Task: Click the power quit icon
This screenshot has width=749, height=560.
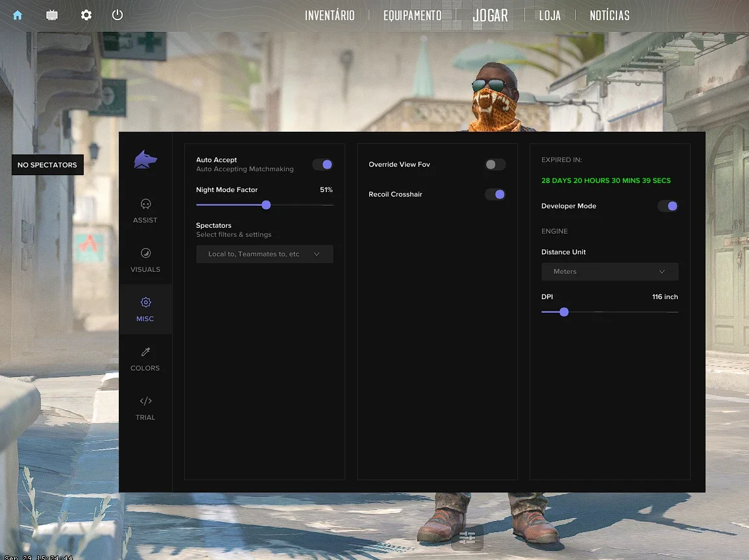Action: click(117, 15)
